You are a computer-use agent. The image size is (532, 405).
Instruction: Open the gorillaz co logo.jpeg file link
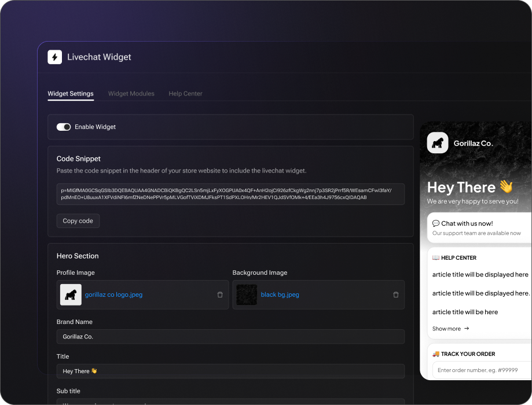tap(113, 294)
